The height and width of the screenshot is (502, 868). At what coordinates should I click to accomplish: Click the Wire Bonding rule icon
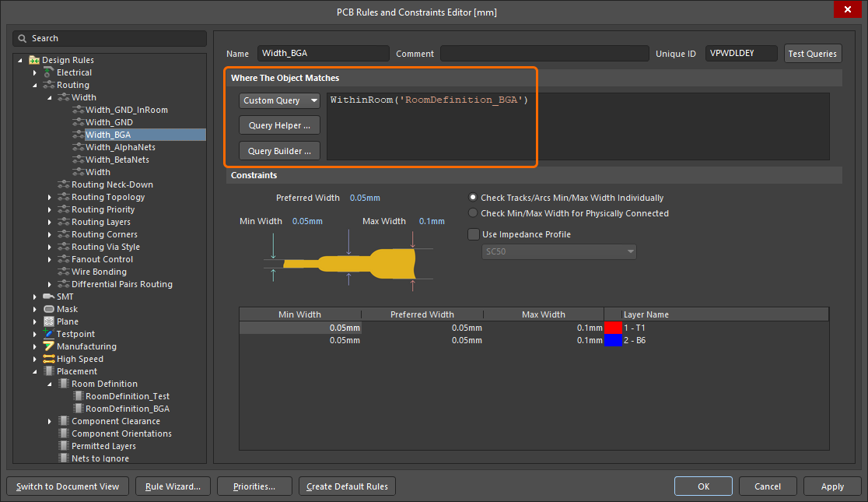(64, 272)
